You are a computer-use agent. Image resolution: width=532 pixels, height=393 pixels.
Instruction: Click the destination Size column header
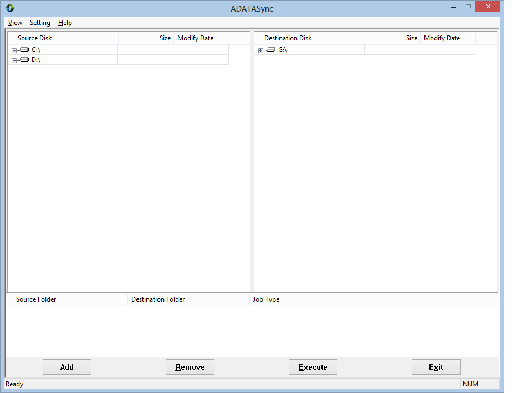click(x=392, y=38)
